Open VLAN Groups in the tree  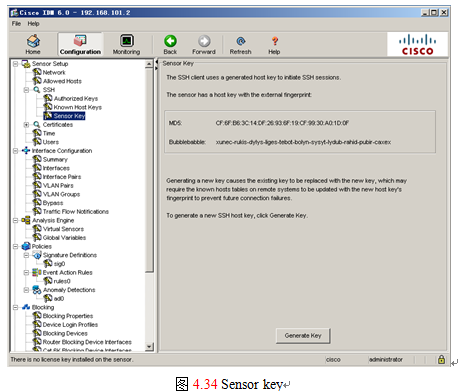point(61,194)
